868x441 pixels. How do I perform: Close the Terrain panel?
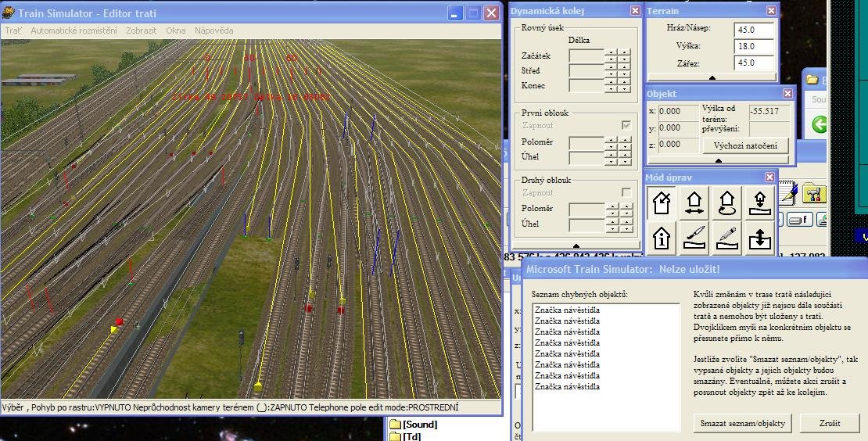(x=771, y=10)
